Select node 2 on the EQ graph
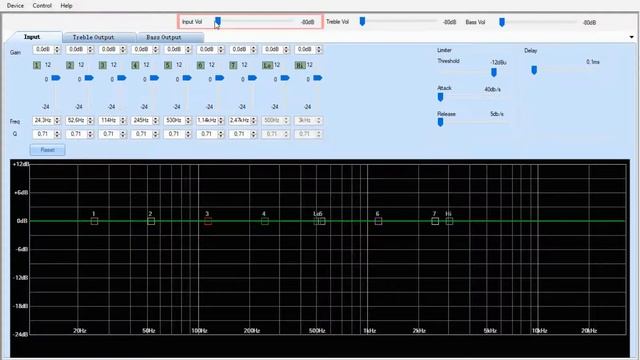 [151, 221]
